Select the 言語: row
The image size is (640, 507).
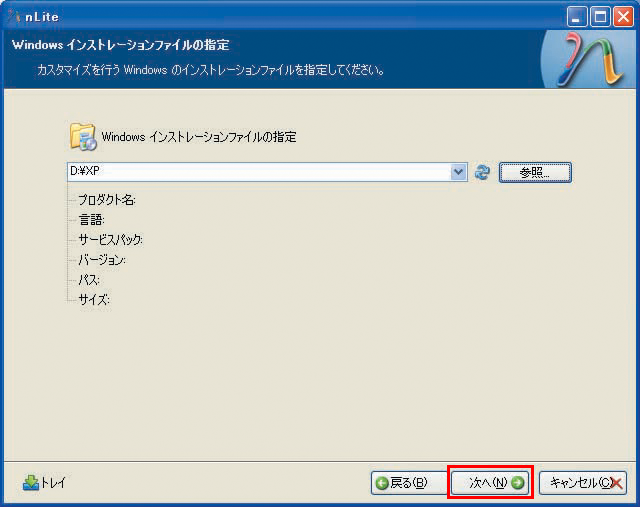click(x=92, y=220)
